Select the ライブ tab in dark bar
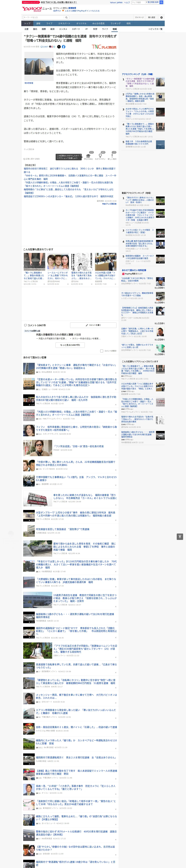This screenshot has width=186, height=868. click(x=49, y=24)
